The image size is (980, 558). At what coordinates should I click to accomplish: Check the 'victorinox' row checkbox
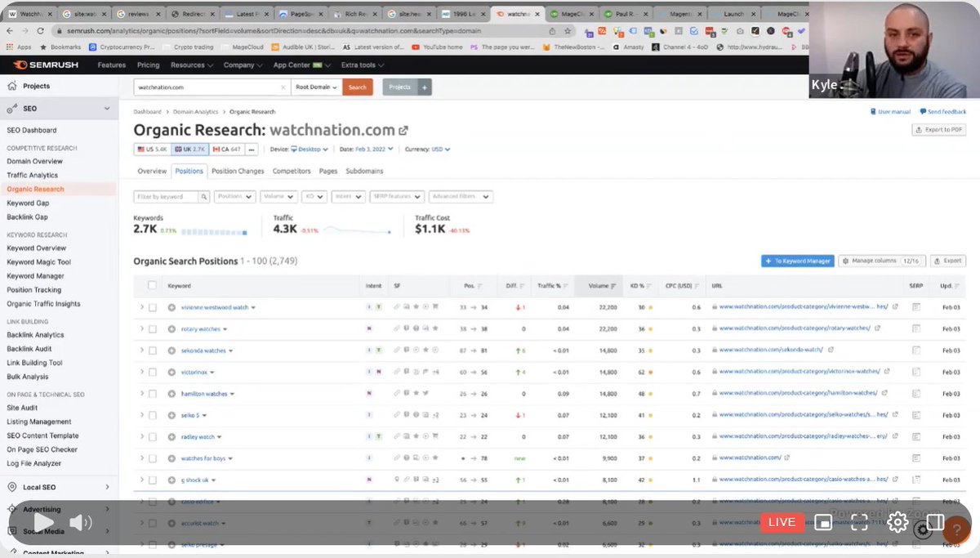[x=152, y=372]
